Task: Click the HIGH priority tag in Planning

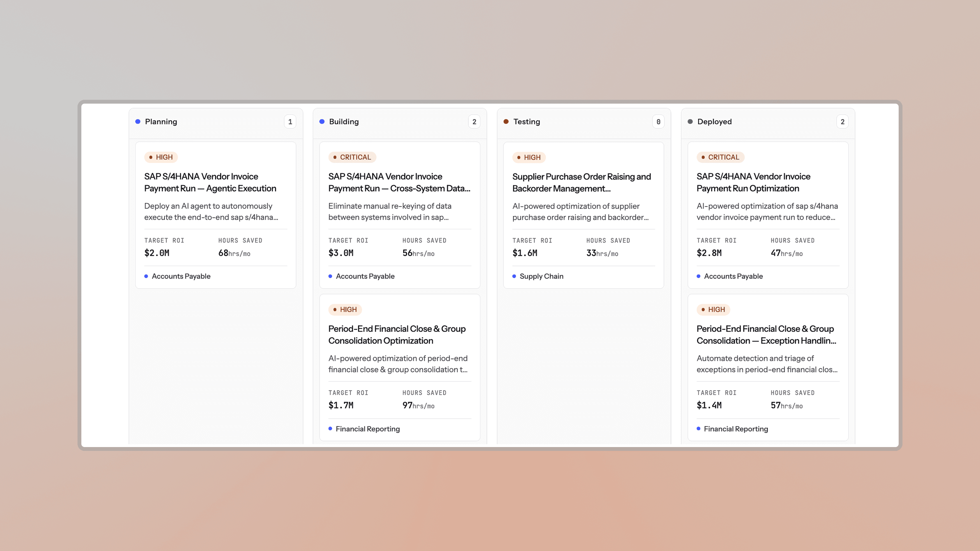Action: (x=161, y=157)
